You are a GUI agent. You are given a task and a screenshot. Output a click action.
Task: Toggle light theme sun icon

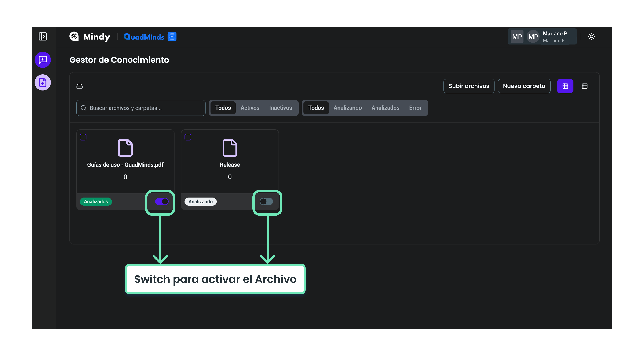point(591,36)
